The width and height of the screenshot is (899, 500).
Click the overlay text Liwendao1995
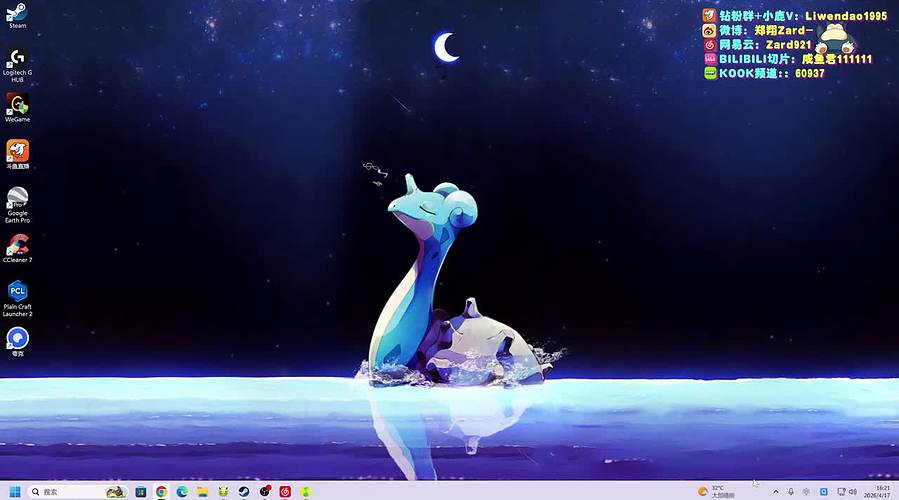point(846,16)
